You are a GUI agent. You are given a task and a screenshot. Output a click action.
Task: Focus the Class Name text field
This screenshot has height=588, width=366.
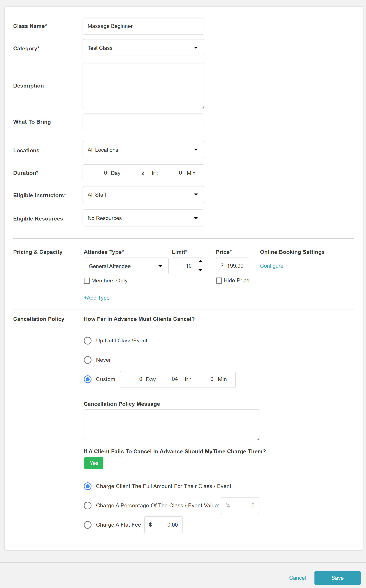143,26
